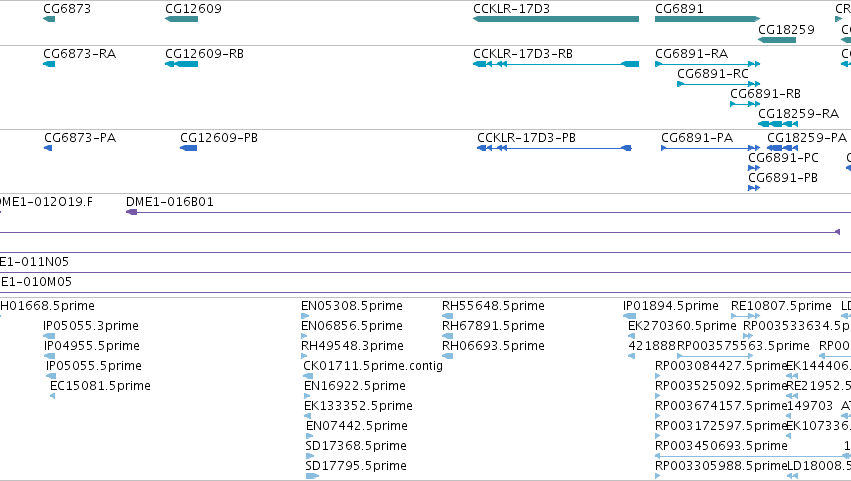Select BAC clone DME1-016B01
Screen dimensions: 851x481
click(488, 212)
